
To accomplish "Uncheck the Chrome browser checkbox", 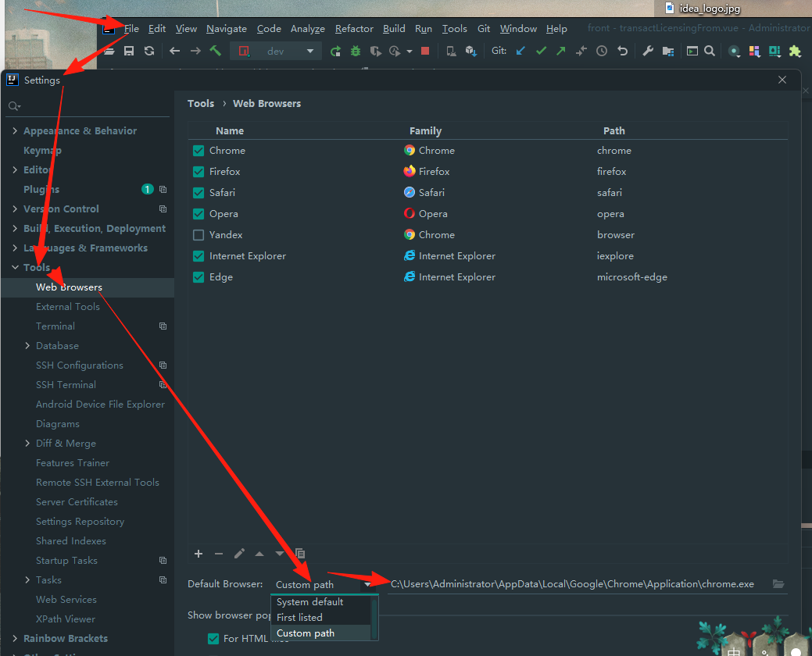I will point(199,151).
